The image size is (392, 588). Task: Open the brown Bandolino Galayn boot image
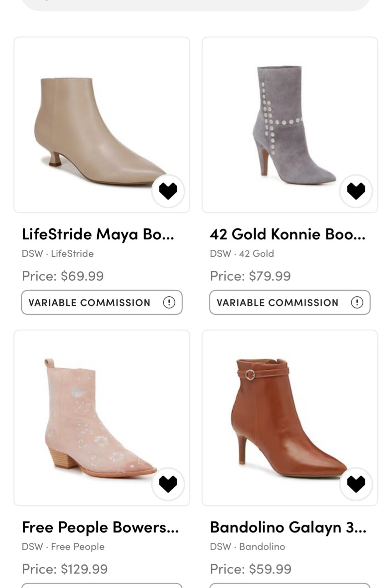pyautogui.click(x=286, y=418)
